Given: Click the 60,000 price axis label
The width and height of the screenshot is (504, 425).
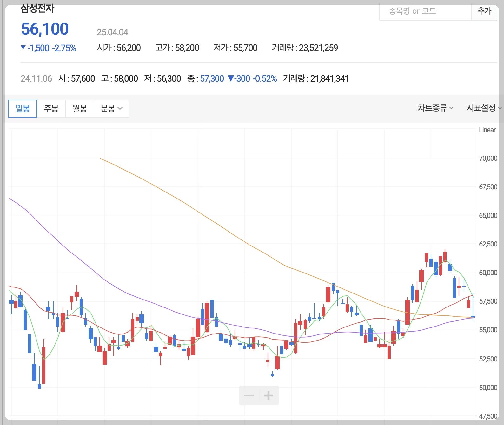Looking at the screenshot, I should tap(488, 273).
